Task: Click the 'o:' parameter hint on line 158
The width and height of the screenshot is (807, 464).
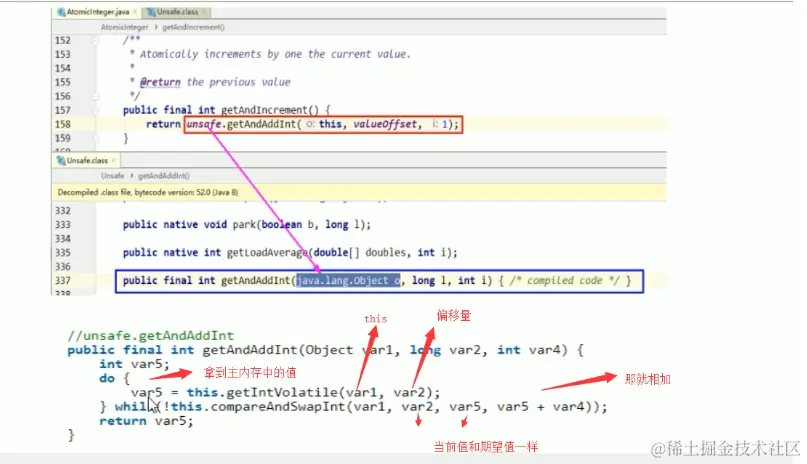Action: [310, 124]
